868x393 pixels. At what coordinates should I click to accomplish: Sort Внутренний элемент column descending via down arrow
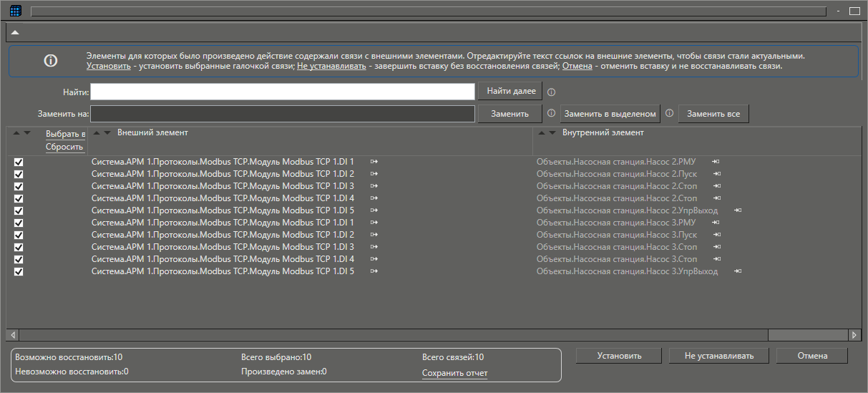pyautogui.click(x=552, y=133)
